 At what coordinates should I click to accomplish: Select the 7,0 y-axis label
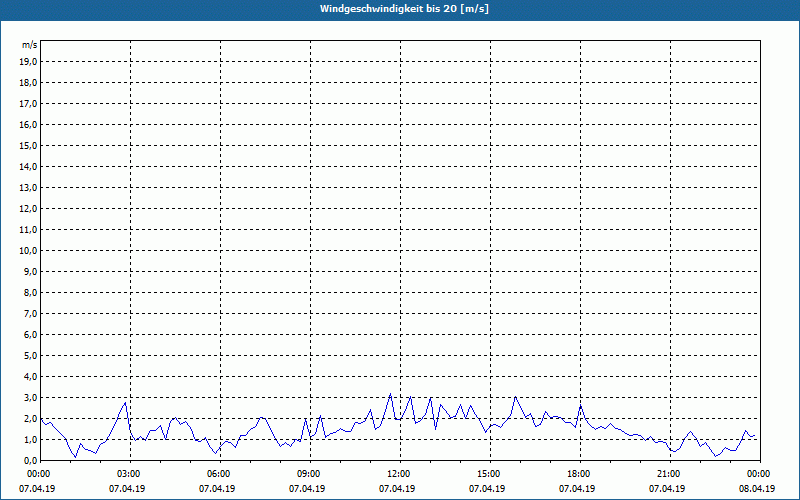[x=30, y=313]
